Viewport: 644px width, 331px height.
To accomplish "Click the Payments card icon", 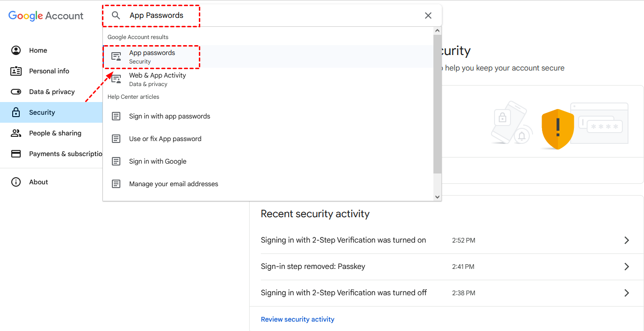I will click(x=16, y=154).
